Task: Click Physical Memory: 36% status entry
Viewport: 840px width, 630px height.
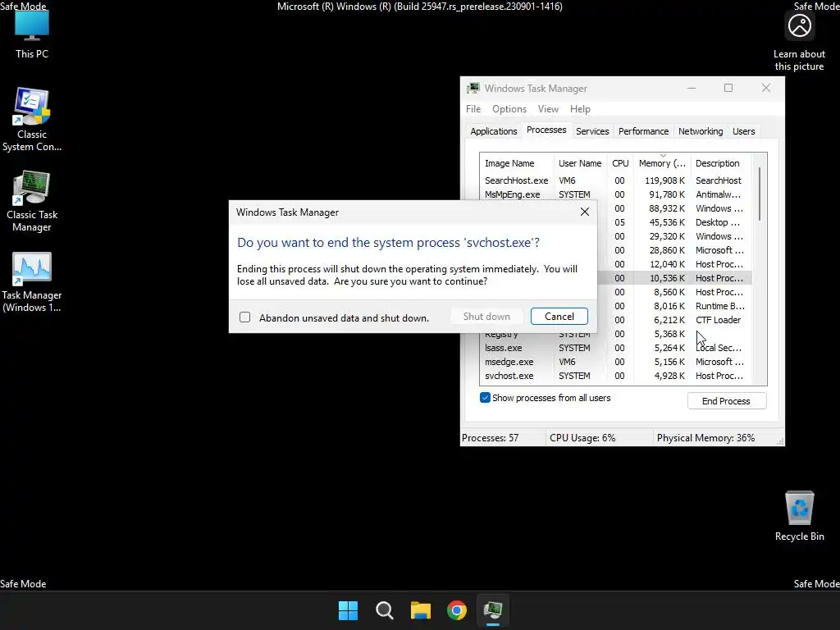Action: pyautogui.click(x=705, y=438)
